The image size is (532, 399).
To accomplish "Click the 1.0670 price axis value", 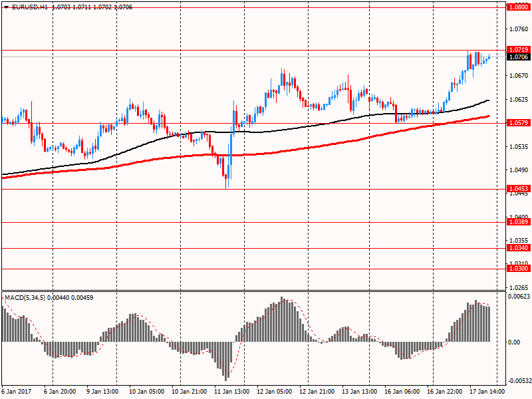I will 518,76.
